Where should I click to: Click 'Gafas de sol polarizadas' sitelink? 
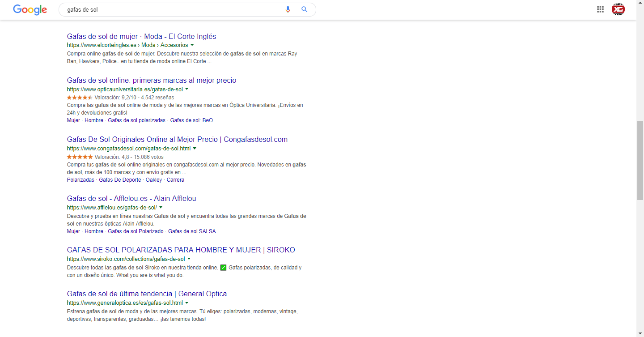click(136, 120)
